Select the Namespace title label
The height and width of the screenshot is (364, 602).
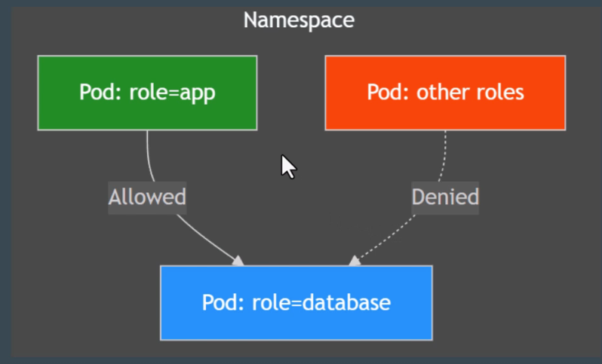click(x=299, y=20)
